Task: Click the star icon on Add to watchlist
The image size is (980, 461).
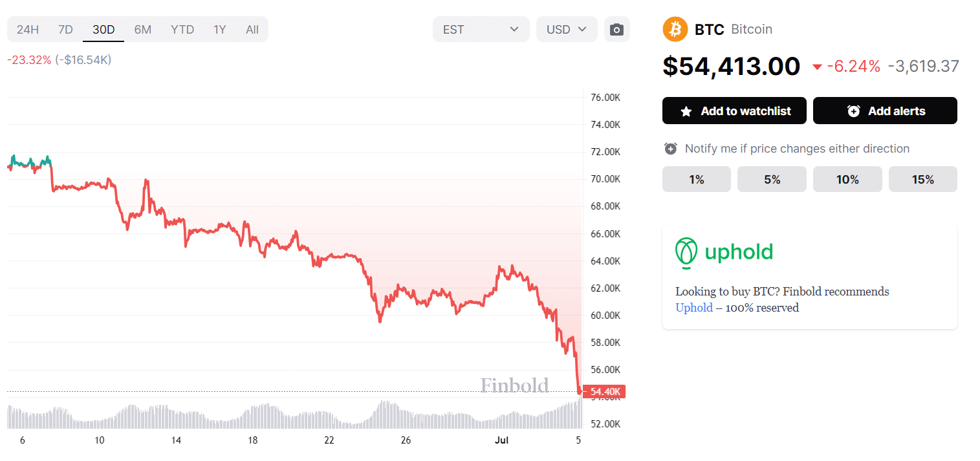Action: 686,110
